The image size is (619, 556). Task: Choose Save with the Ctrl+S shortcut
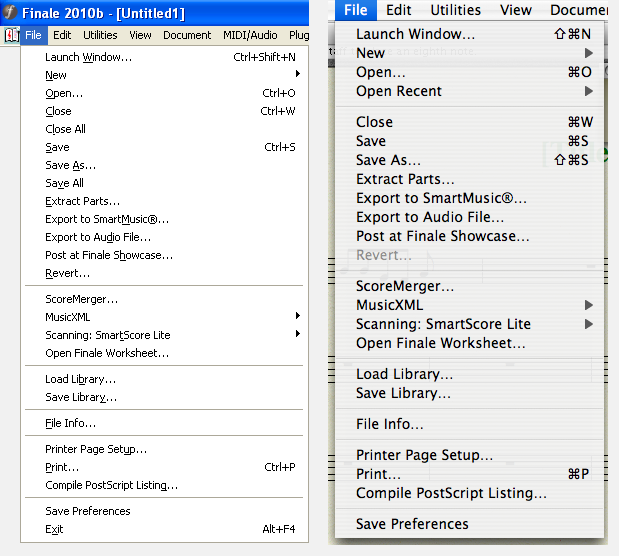57,147
